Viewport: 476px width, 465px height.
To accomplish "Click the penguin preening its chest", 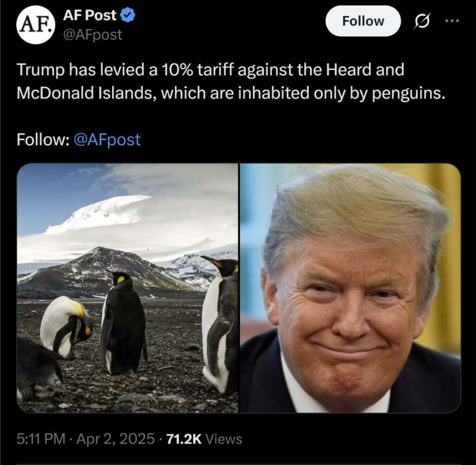I will tap(66, 327).
